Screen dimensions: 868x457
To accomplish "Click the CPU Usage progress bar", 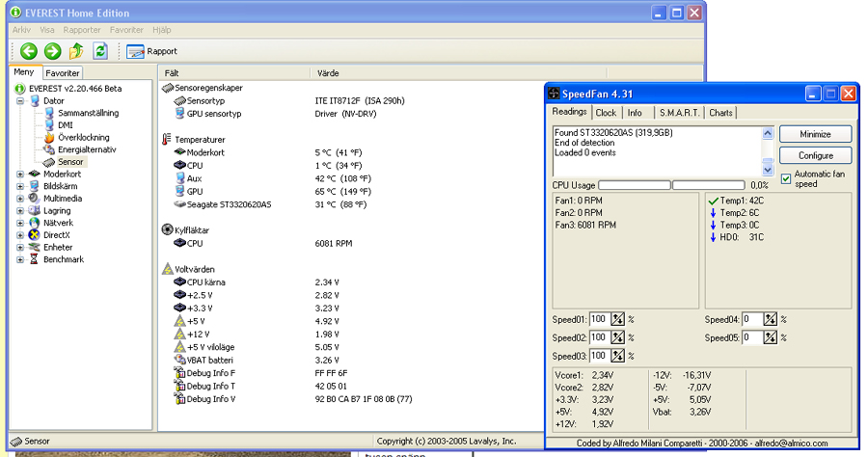I will click(671, 185).
